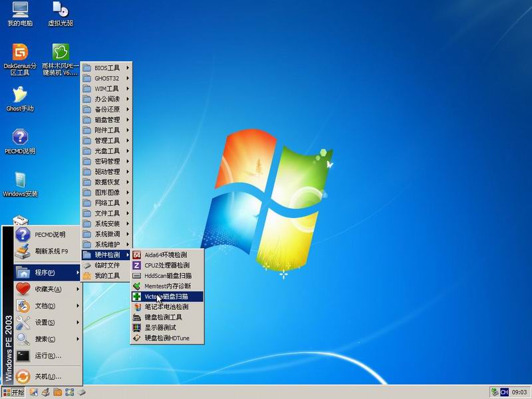This screenshot has height=399, width=532.
Task: Open the DiskGenius分区工具 desktop icon
Action: [x=20, y=53]
